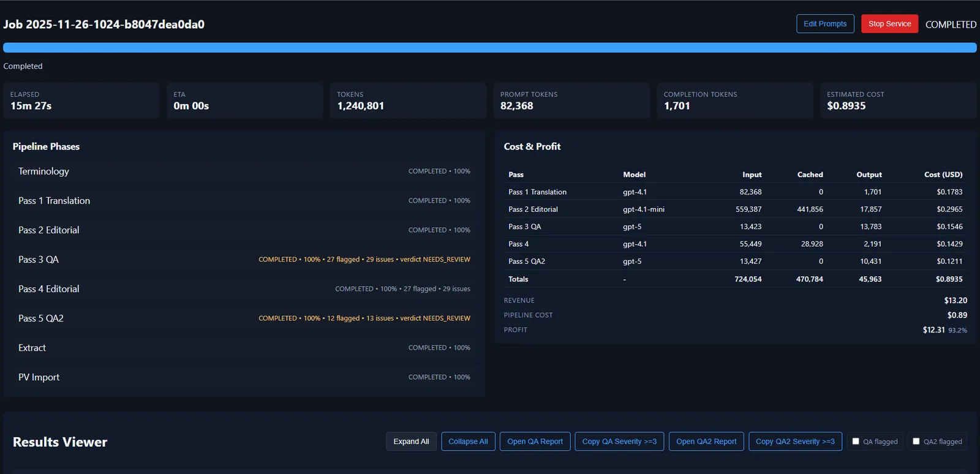This screenshot has height=474, width=980.
Task: Select the Pass 5 QA2 phase row
Action: tap(244, 318)
